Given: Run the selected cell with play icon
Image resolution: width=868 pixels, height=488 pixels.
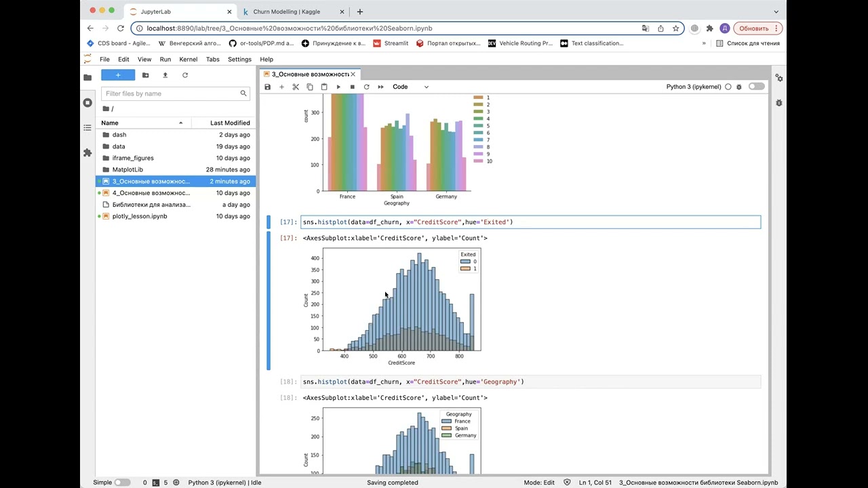Looking at the screenshot, I should click(338, 87).
